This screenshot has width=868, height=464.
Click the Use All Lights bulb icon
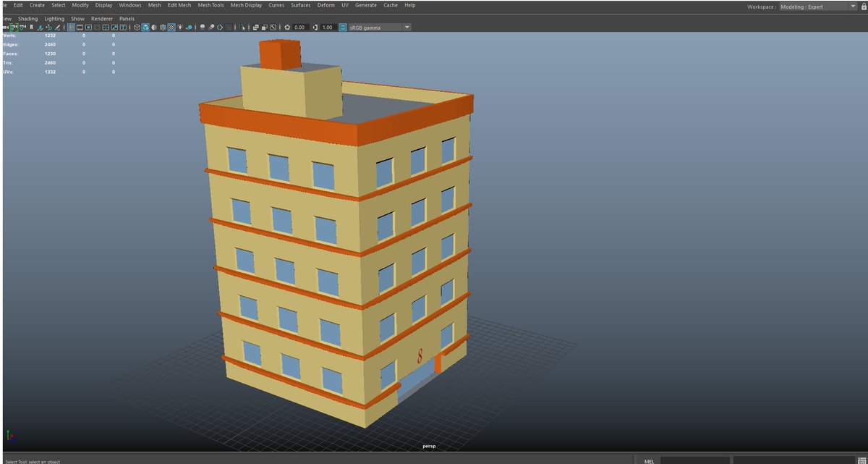pyautogui.click(x=180, y=28)
